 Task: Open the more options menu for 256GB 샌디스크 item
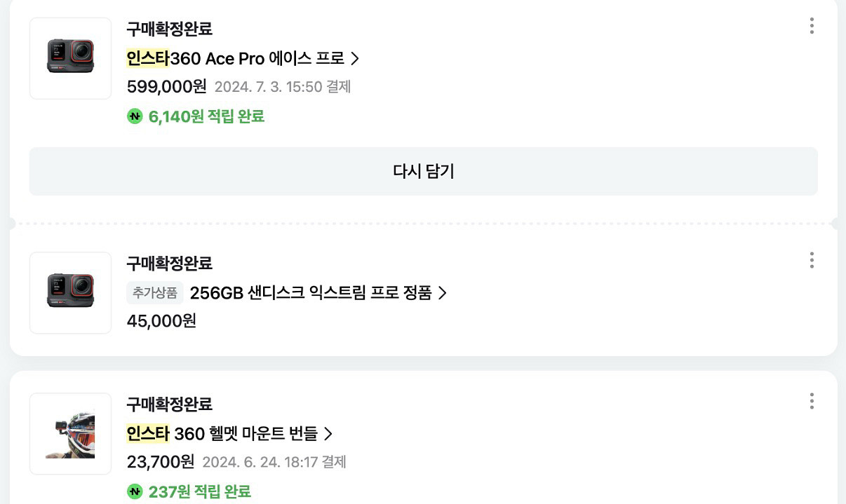(812, 260)
